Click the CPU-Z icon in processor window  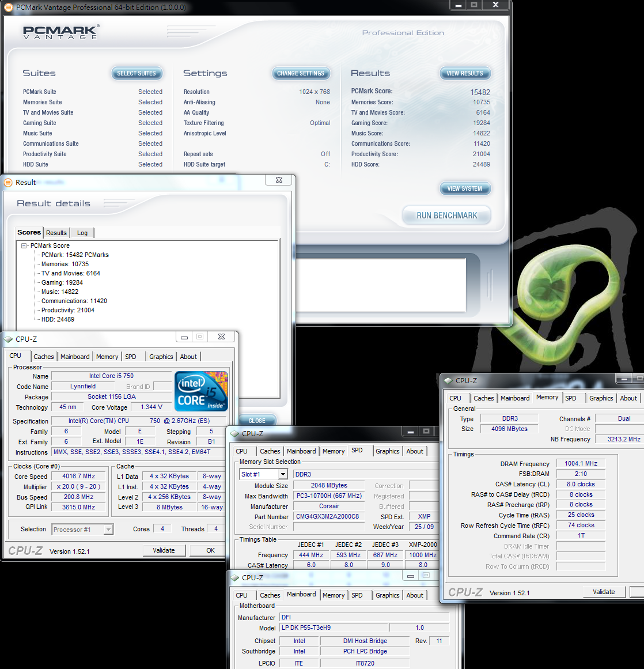coord(8,339)
